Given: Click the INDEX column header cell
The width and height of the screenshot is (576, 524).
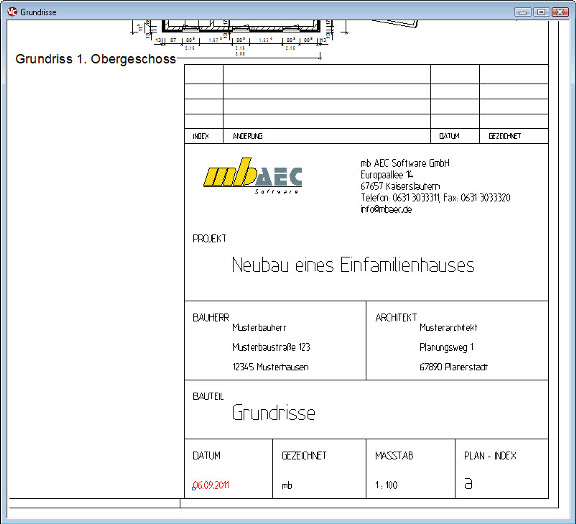Looking at the screenshot, I should (204, 136).
